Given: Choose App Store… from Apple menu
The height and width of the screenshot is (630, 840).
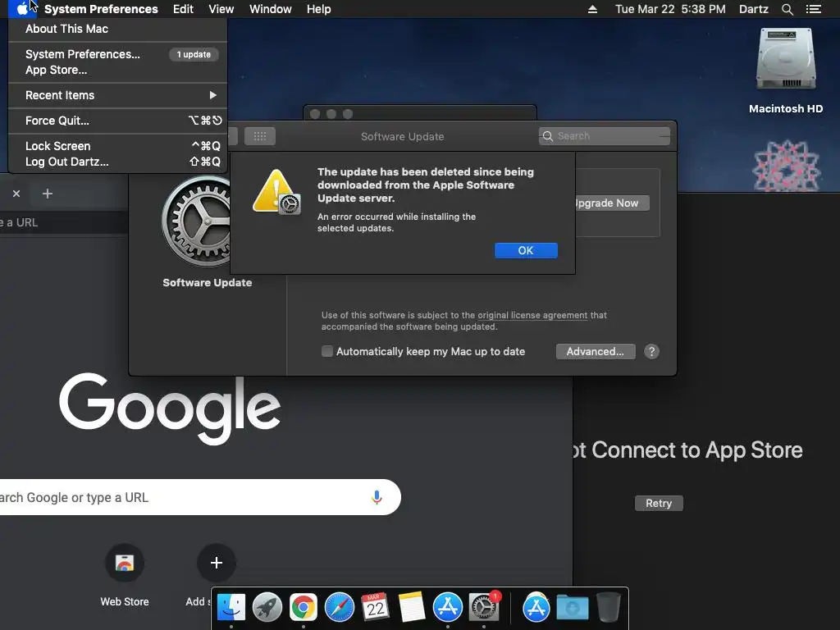Looking at the screenshot, I should click(x=118, y=70).
